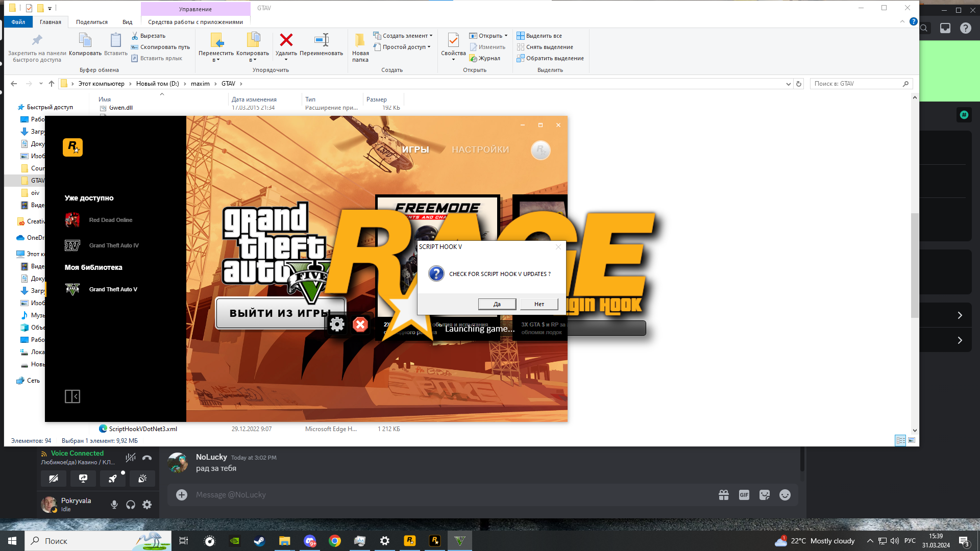Open Steam from the taskbar

click(259, 541)
